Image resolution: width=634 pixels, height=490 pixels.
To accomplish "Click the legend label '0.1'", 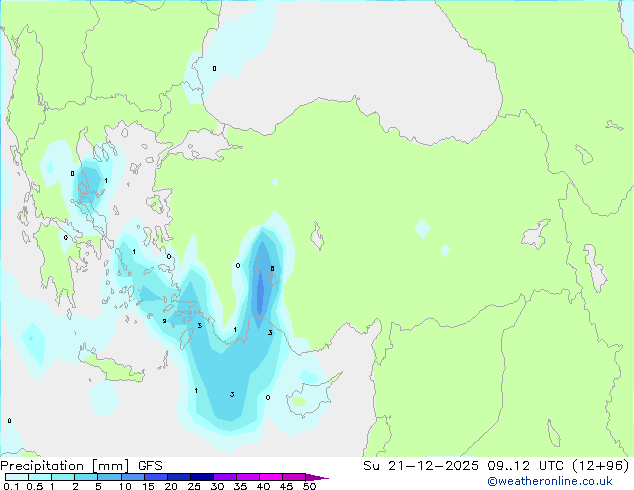I will pos(11,486).
